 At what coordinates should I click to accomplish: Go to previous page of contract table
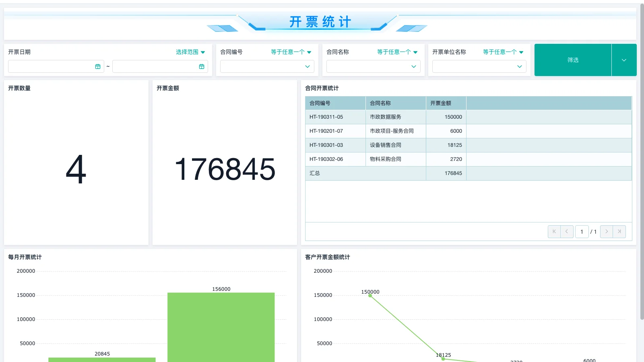coord(567,231)
